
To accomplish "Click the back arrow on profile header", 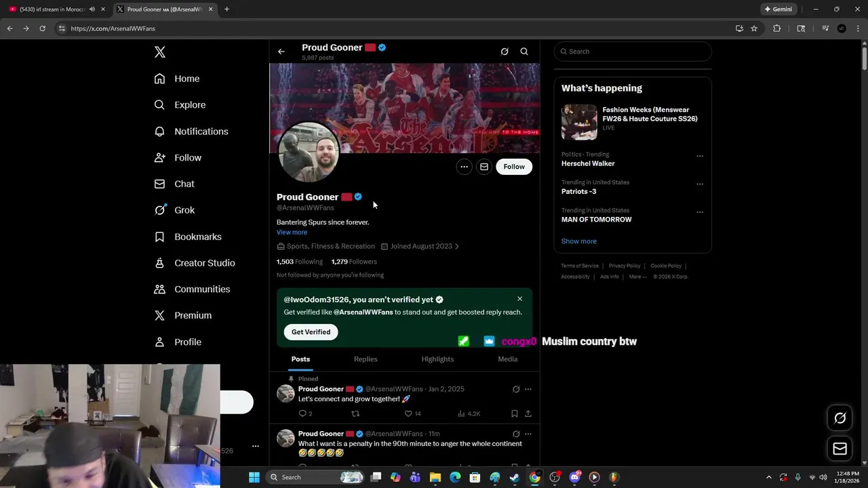I will coord(281,52).
